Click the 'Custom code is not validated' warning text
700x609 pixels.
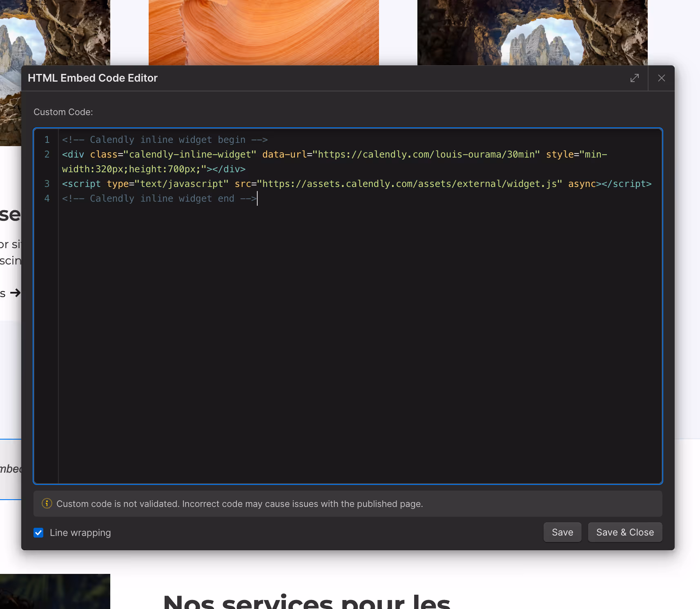(x=239, y=504)
